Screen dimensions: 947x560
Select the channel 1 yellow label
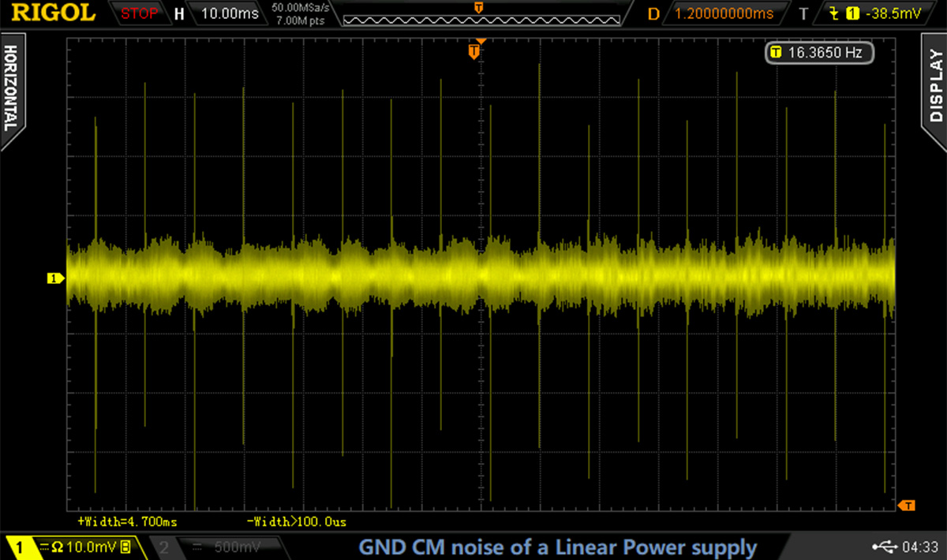coord(20,547)
